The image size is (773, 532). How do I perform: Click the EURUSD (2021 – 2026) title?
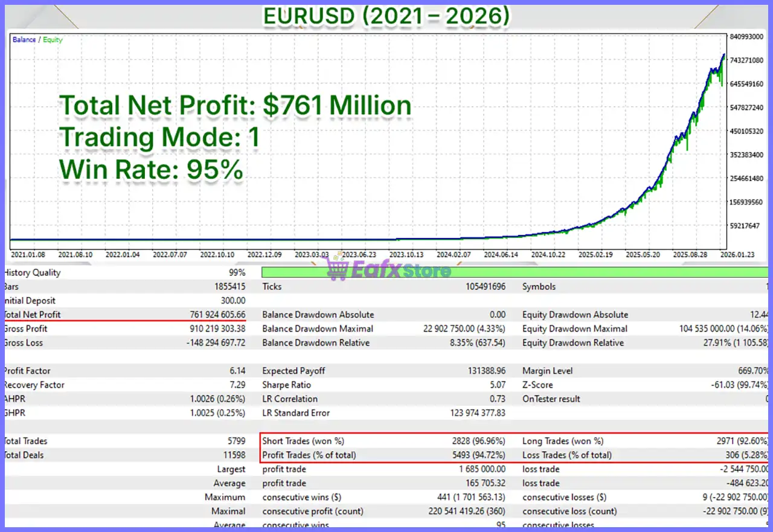tap(386, 15)
